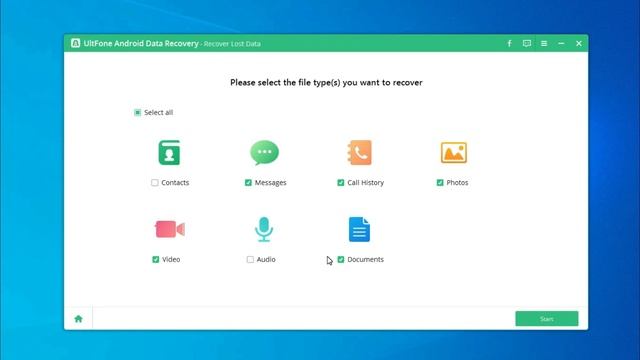This screenshot has height=360, width=640.
Task: Click the Call History phone icon
Action: tap(360, 153)
